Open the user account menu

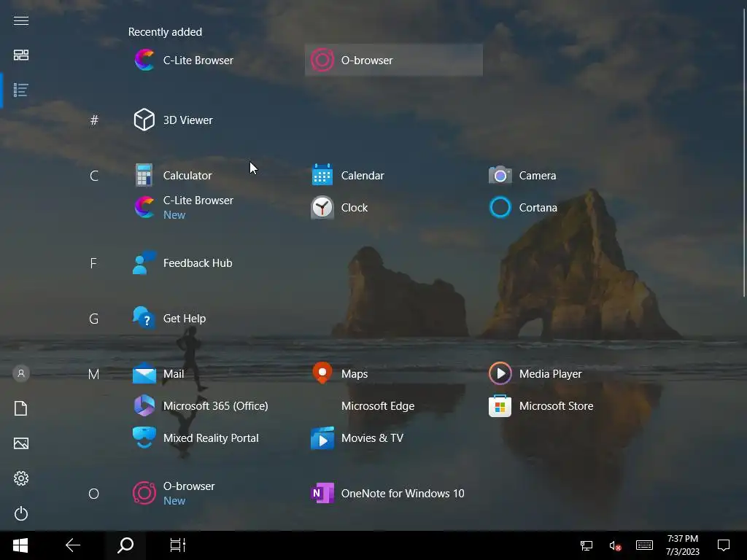(21, 373)
